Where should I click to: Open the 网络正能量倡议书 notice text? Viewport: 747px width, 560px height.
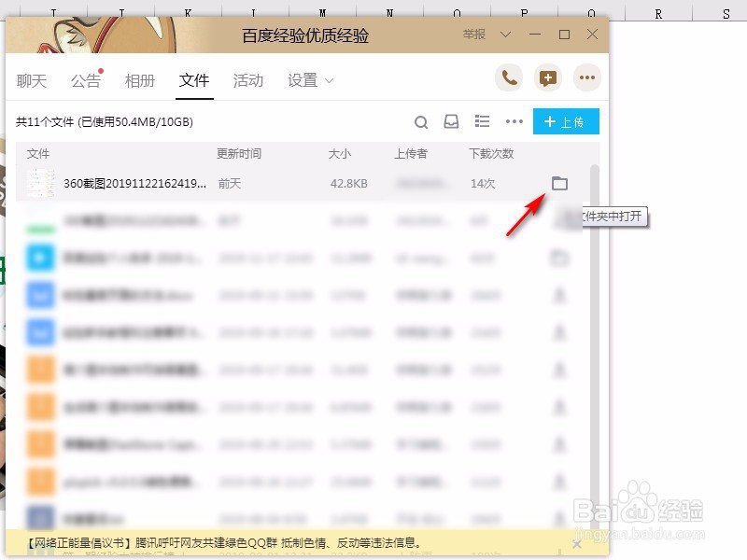tap(224, 543)
